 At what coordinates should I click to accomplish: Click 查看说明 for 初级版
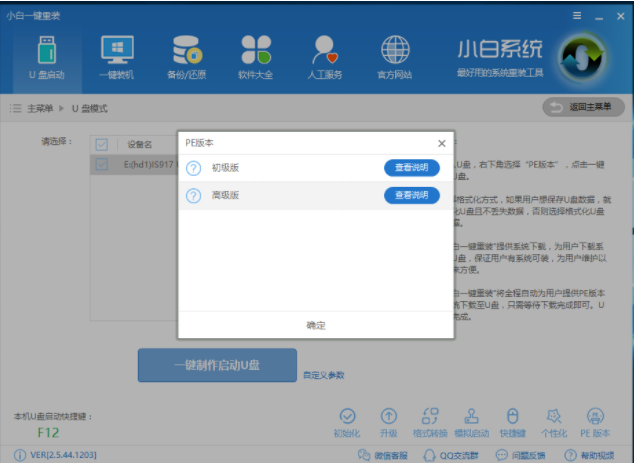pyautogui.click(x=411, y=168)
